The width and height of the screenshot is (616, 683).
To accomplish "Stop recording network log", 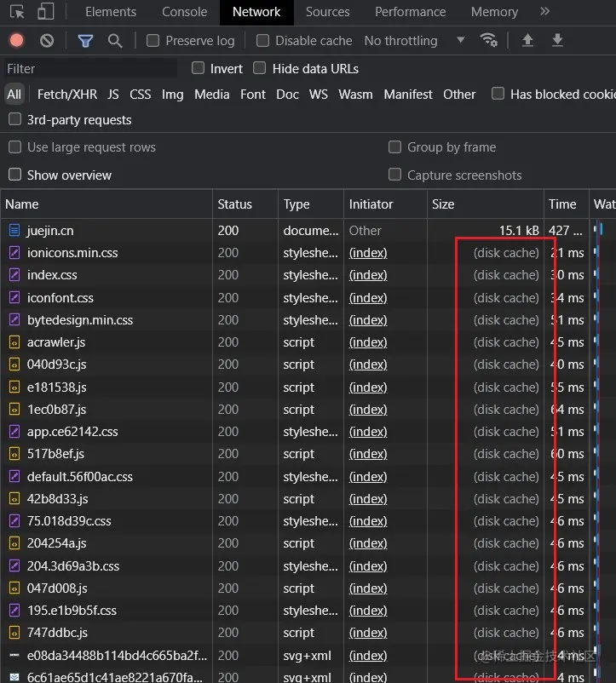I will [17, 41].
